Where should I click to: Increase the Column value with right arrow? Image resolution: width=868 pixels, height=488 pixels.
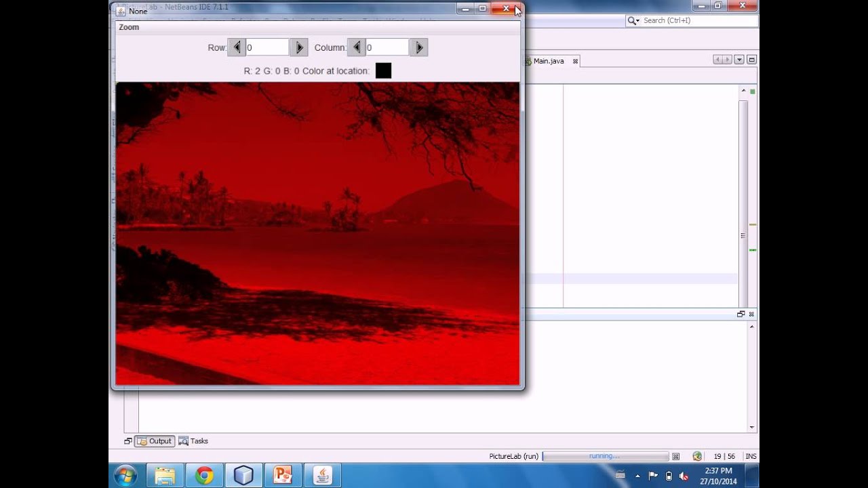pyautogui.click(x=419, y=47)
